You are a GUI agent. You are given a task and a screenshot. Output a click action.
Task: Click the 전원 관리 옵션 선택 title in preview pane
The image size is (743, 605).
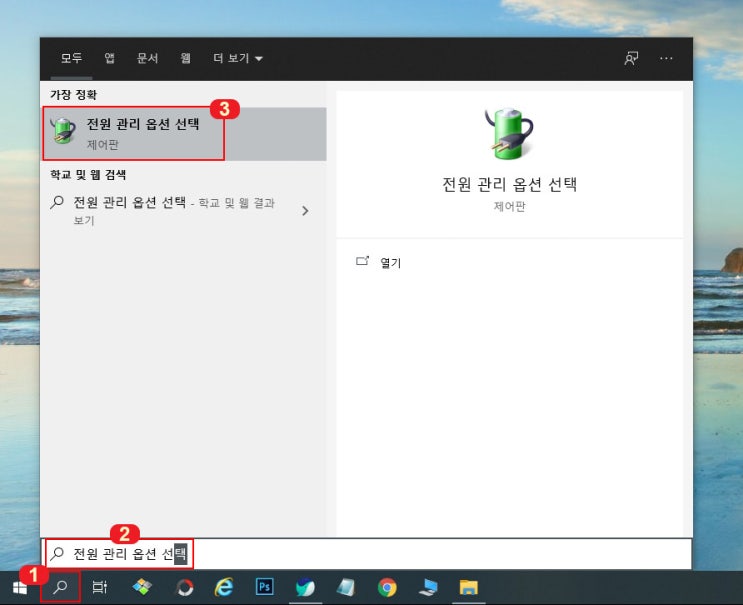point(509,184)
